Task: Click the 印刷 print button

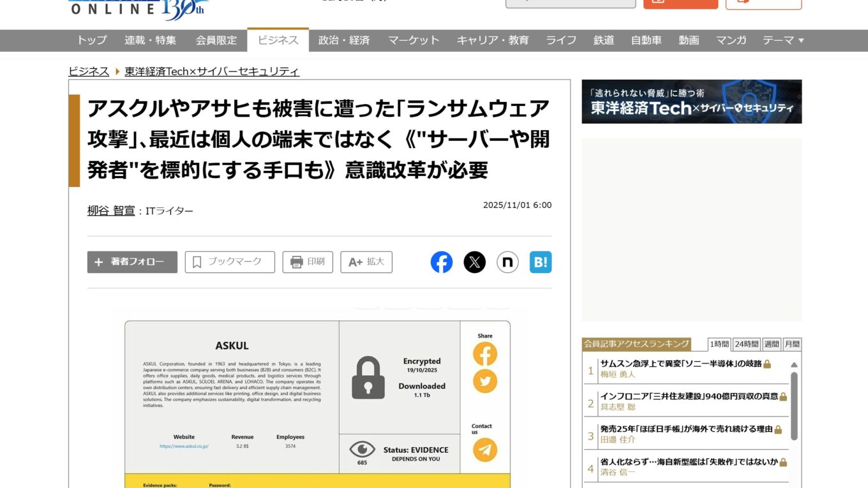Action: click(308, 262)
